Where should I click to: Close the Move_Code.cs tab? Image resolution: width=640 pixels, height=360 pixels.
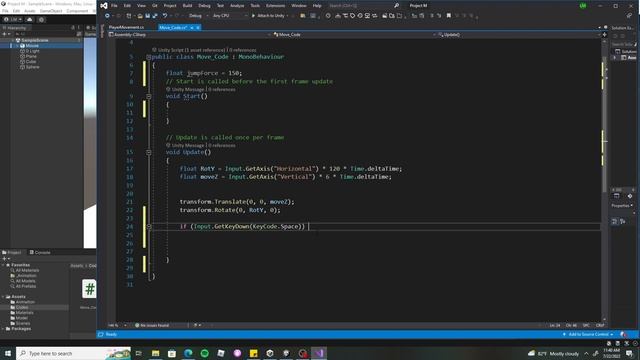tap(198, 27)
